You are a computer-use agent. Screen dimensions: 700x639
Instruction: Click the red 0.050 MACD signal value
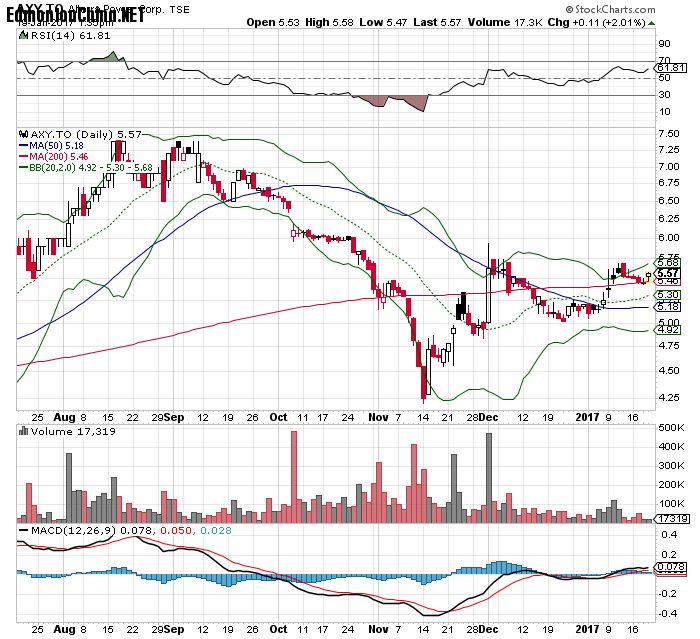tap(175, 530)
